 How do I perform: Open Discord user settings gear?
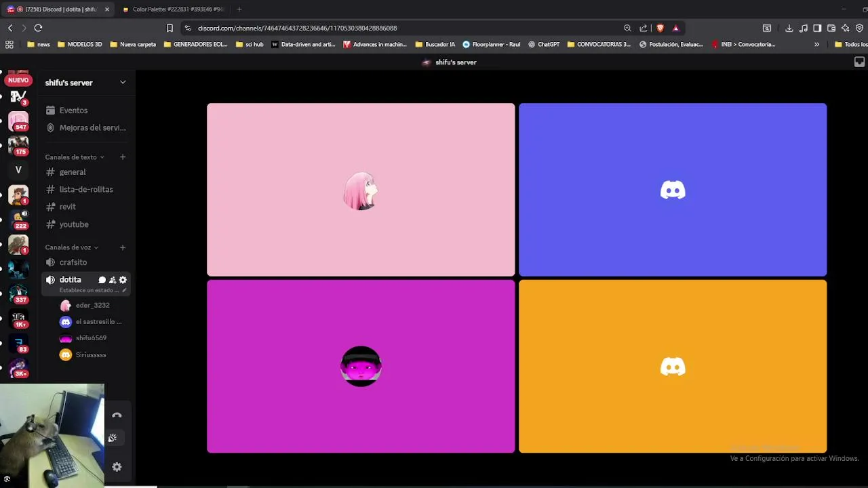click(x=117, y=467)
